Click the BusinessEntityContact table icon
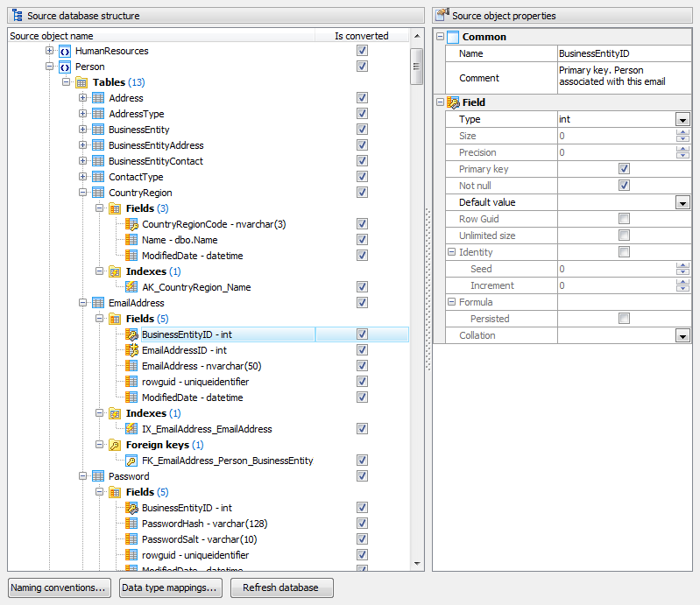Screen dimensions: 700x605 click(98, 161)
